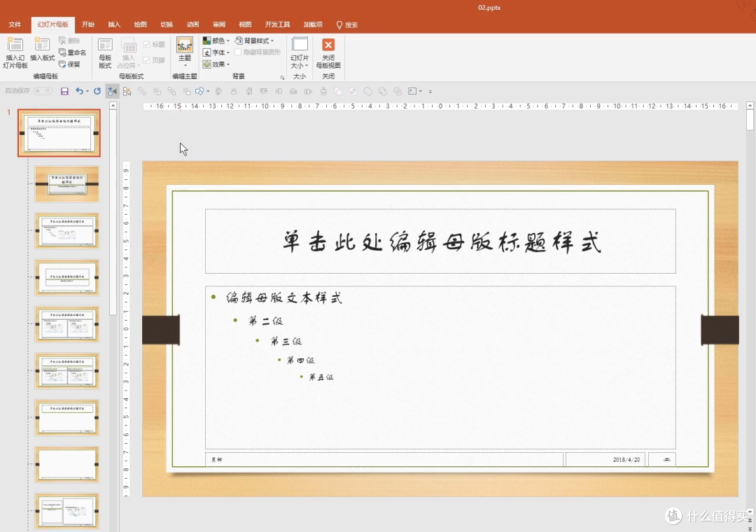
Task: Click the align center horizontally icon
Action: (234, 91)
